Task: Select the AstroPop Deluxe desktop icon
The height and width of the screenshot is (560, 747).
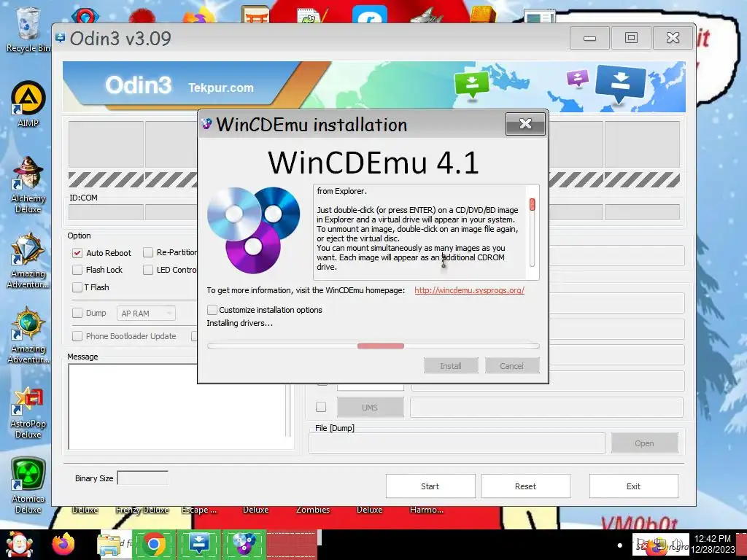Action: click(x=28, y=413)
